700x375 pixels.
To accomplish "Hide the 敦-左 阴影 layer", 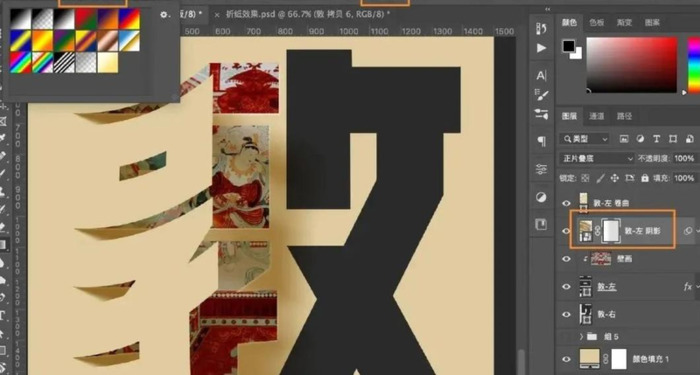I will point(567,231).
